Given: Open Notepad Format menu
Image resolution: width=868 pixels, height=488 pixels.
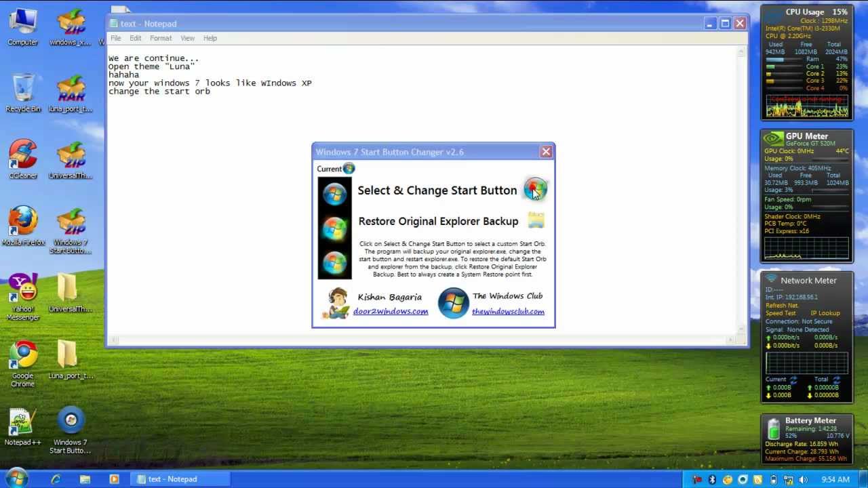Looking at the screenshot, I should click(x=161, y=38).
